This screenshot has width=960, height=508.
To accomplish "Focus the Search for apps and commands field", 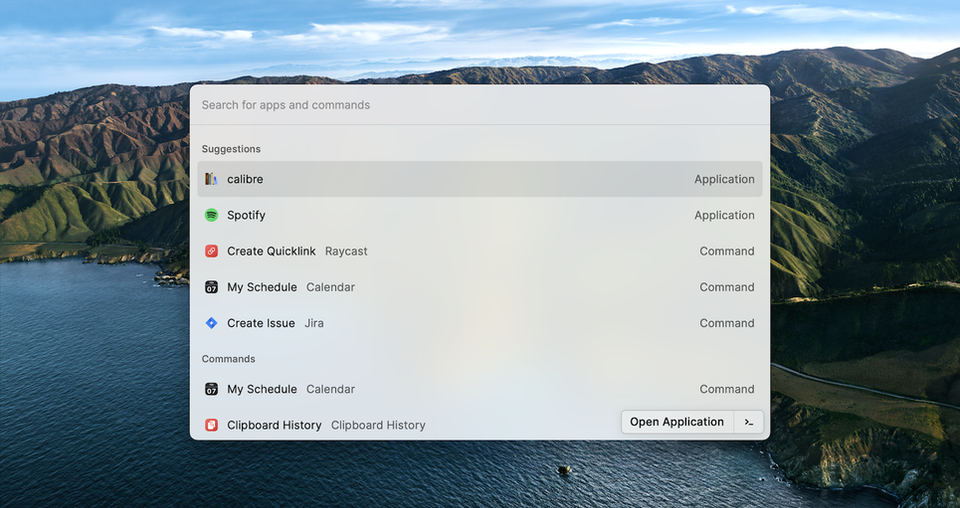I will point(479,105).
